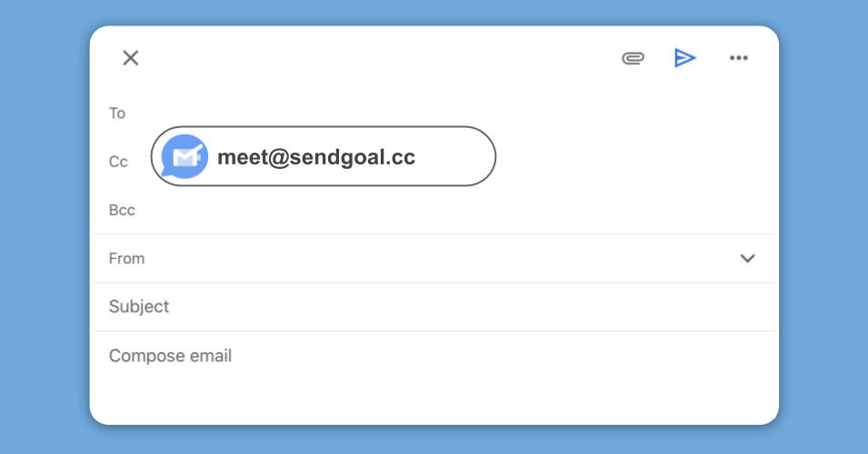The width and height of the screenshot is (868, 454).
Task: Expand the From account dropdown chevron
Action: coord(747,258)
